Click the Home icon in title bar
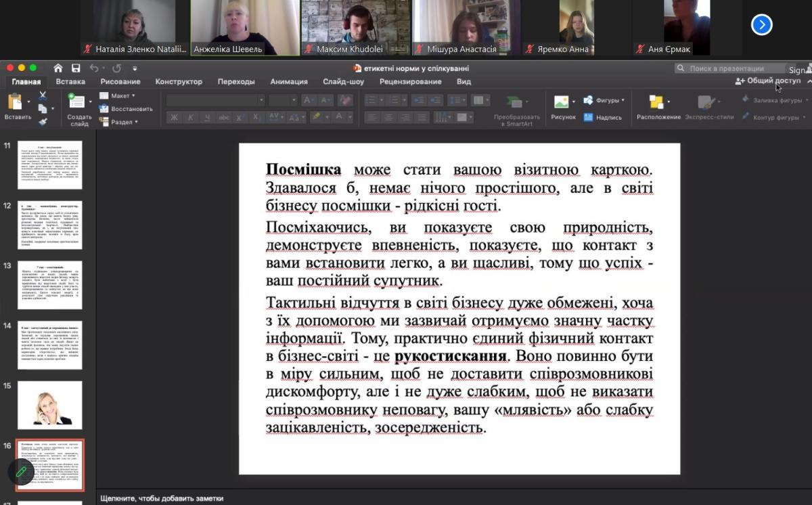Screen dimensions: 812x505 point(58,68)
